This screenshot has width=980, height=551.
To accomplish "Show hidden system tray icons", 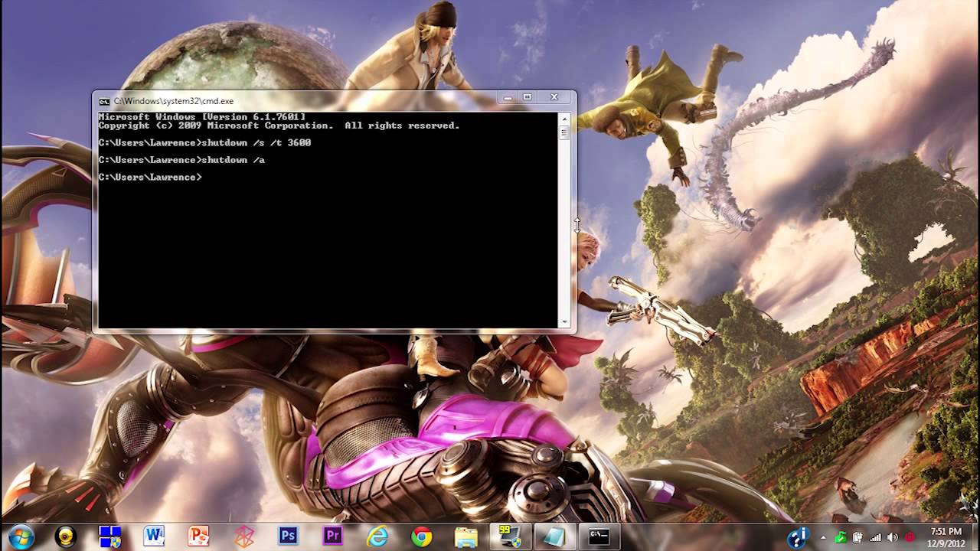I will (824, 537).
